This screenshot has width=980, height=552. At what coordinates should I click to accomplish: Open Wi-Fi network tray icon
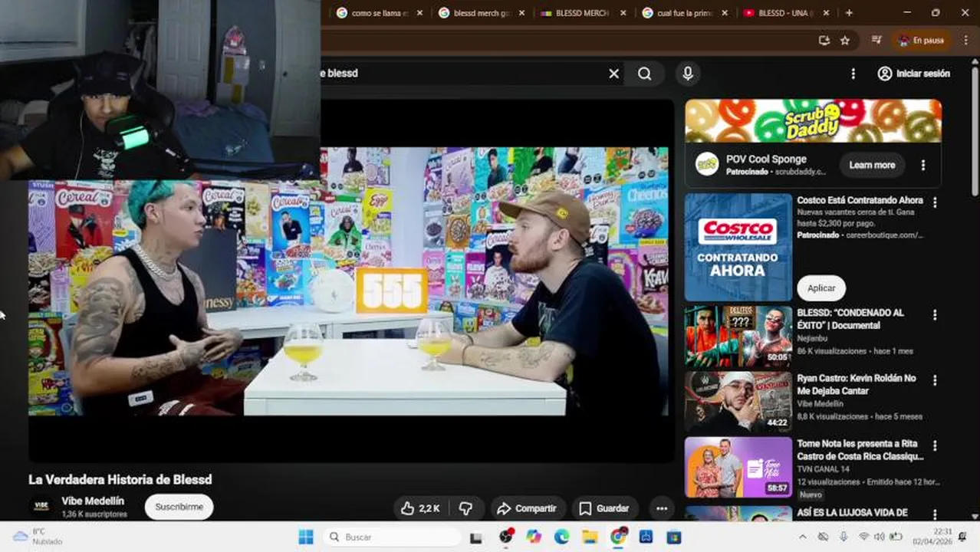pyautogui.click(x=863, y=537)
